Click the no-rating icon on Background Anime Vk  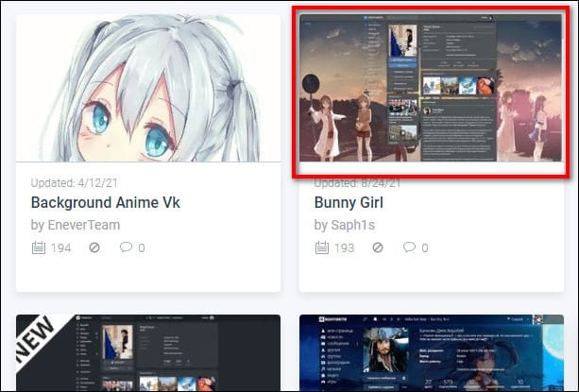94,247
